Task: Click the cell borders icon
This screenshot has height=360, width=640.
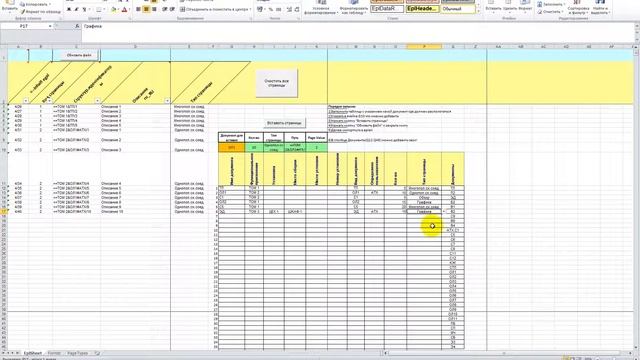Action: click(x=99, y=9)
